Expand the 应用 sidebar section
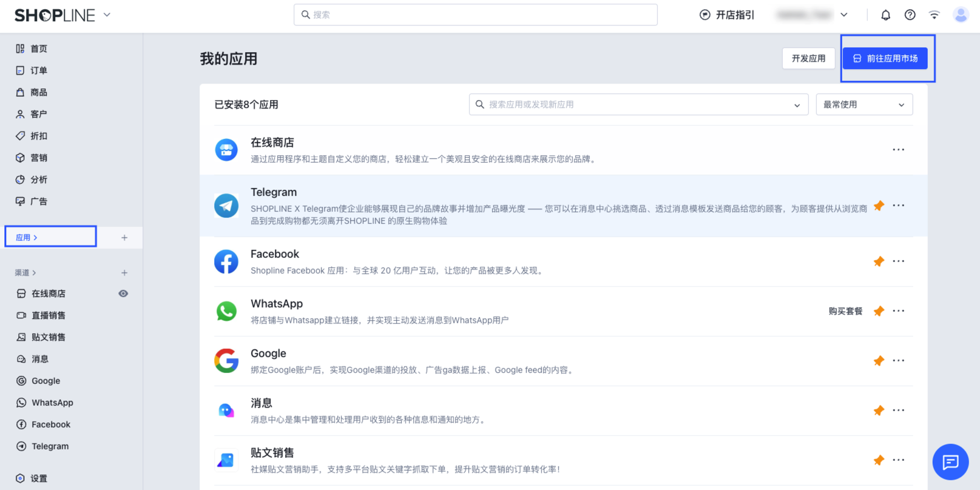Screen dimensions: 980x490 [x=27, y=238]
